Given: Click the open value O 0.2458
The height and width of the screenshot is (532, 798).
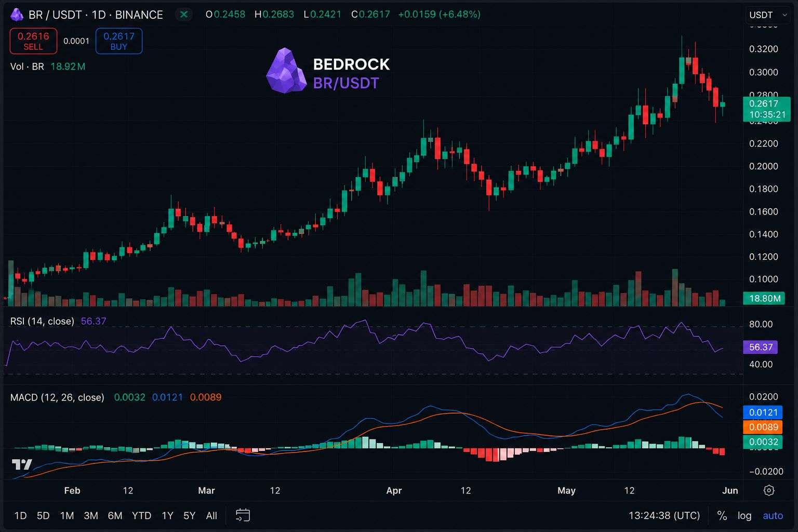Looking at the screenshot, I should 225,15.
